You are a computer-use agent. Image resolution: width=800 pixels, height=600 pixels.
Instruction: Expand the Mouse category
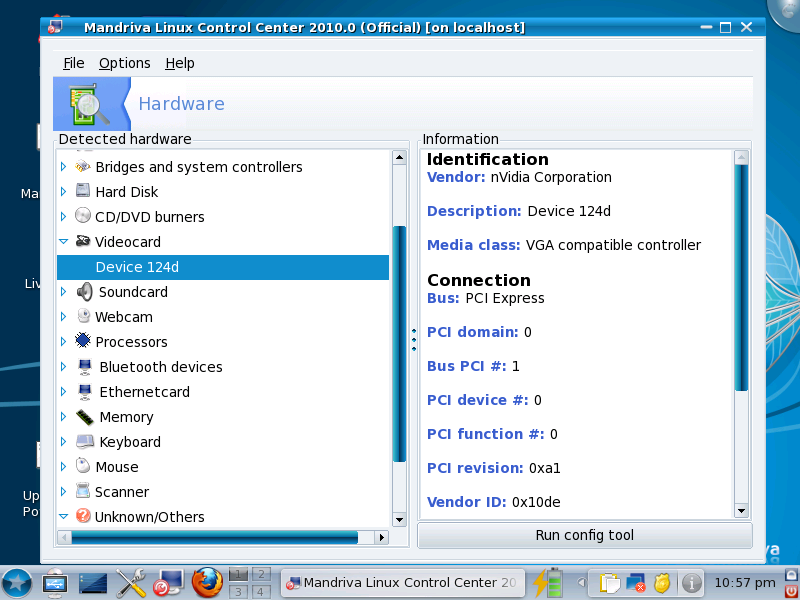coord(63,466)
